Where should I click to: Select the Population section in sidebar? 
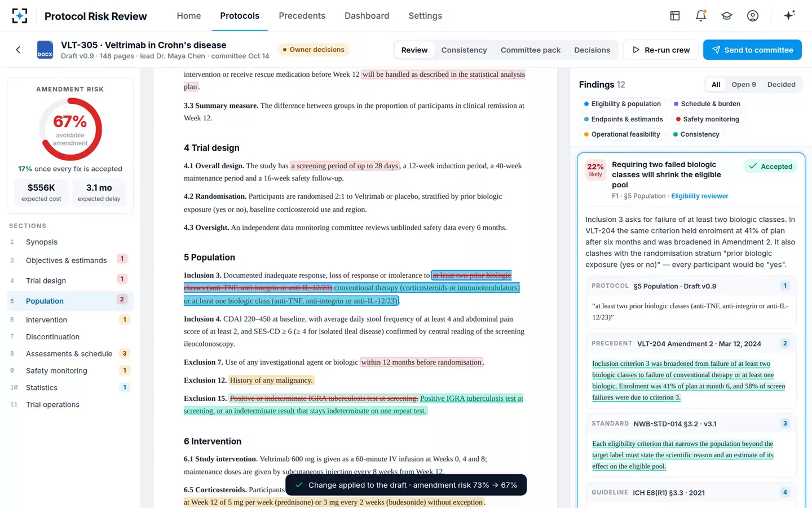pyautogui.click(x=70, y=301)
